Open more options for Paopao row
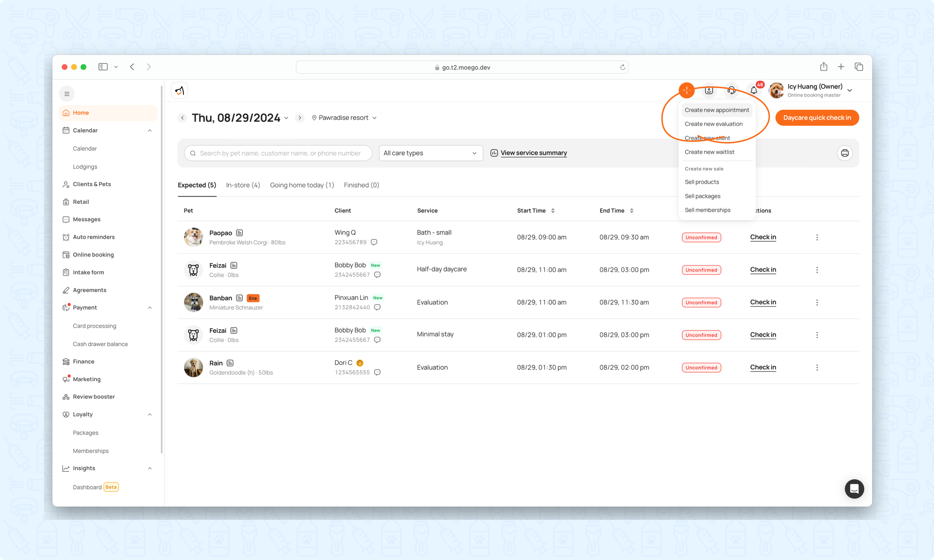Screen dimensions: 934x560 pos(817,238)
